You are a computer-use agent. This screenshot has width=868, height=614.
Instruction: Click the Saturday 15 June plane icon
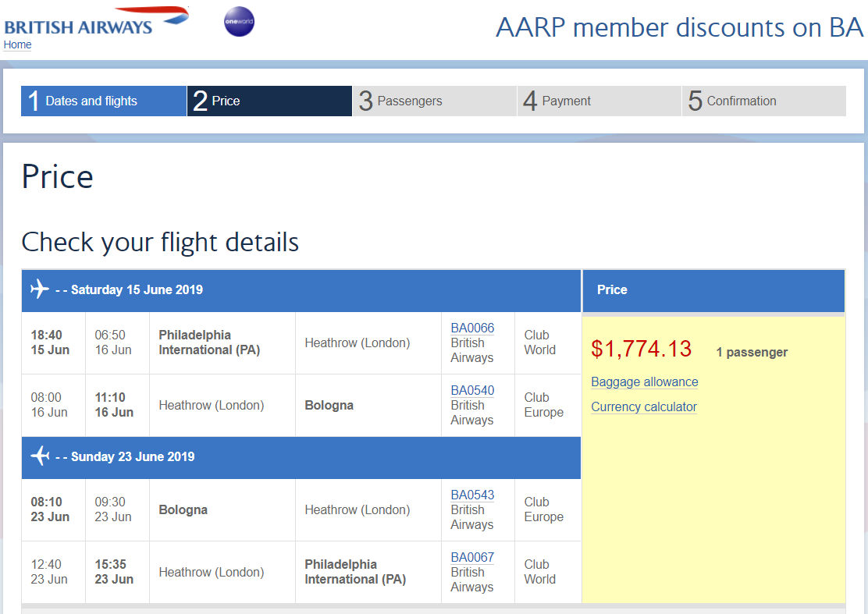[40, 289]
